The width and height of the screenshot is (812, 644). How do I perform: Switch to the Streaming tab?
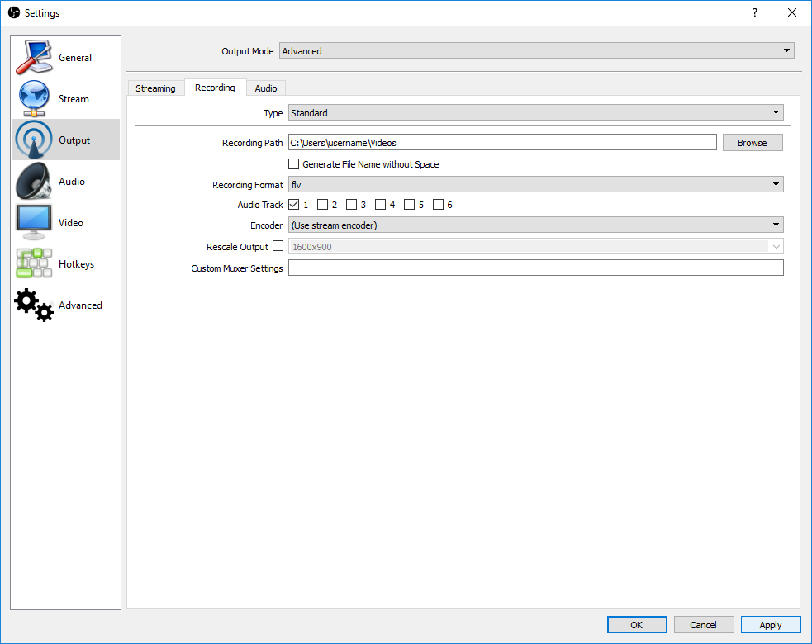[x=155, y=88]
